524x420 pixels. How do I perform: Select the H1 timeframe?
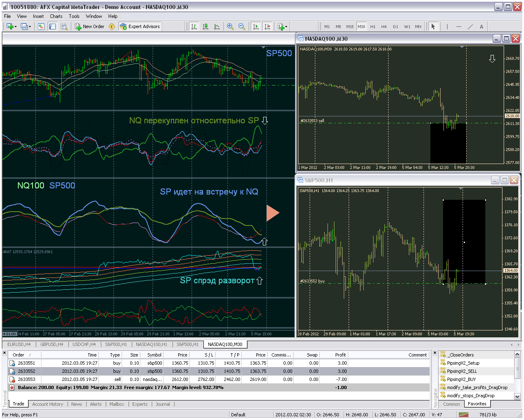pyautogui.click(x=373, y=26)
